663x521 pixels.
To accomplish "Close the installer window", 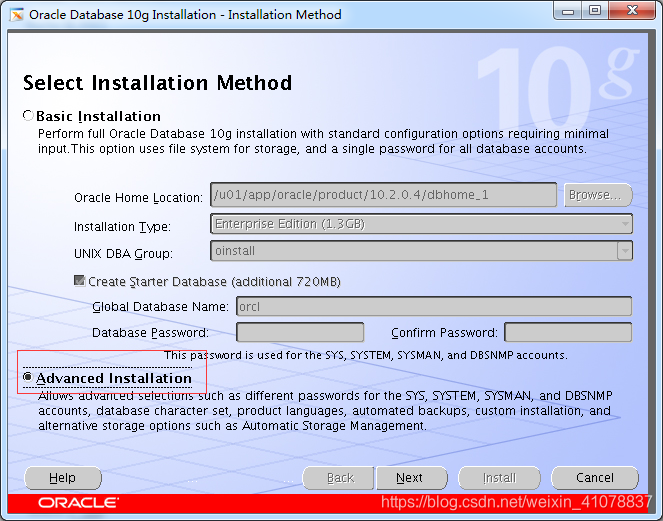I will [x=633, y=11].
